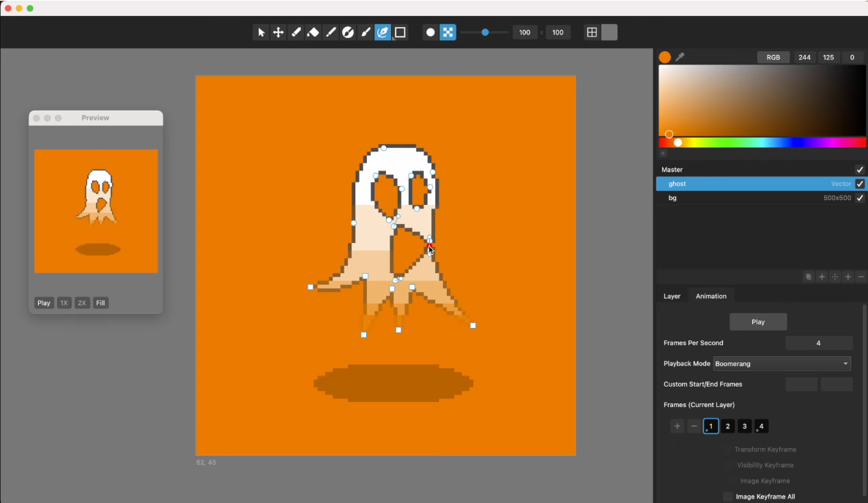Toggle the grid view icon

click(592, 32)
